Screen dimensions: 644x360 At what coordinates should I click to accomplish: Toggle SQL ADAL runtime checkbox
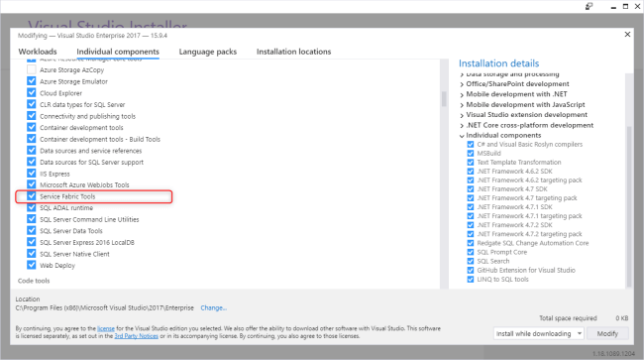[x=32, y=207]
